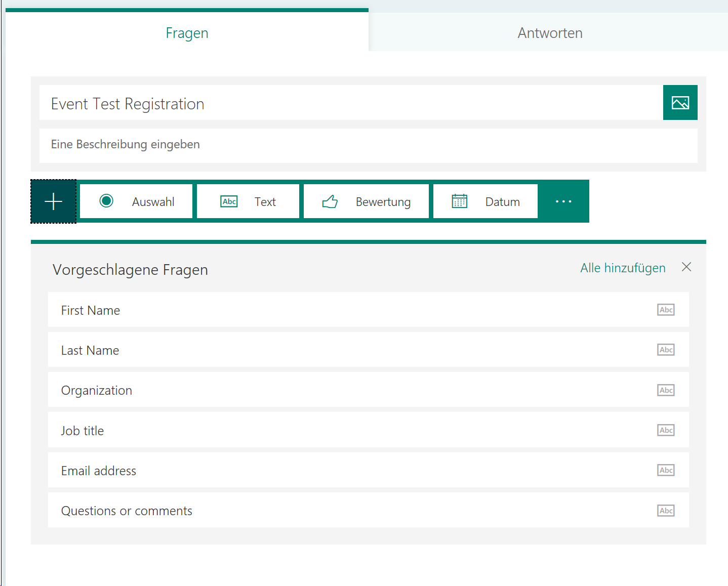Add suggested question Questions or comments
Screen dimensions: 728x586
coord(368,510)
